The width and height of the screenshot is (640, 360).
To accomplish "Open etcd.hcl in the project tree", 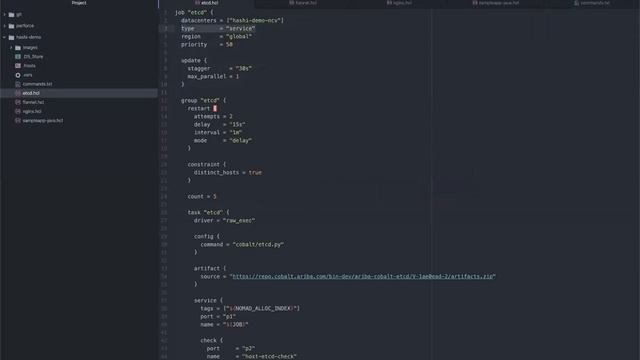I will (31, 93).
